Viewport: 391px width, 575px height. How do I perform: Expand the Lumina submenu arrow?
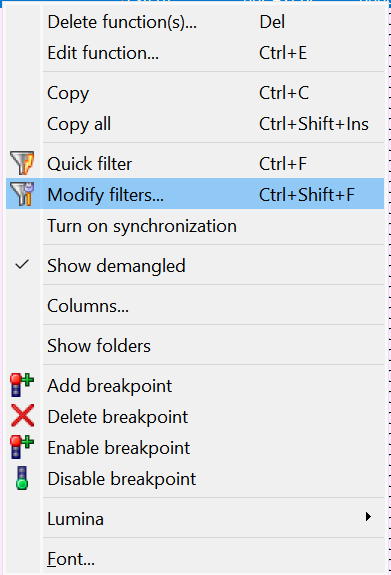[x=368, y=517]
